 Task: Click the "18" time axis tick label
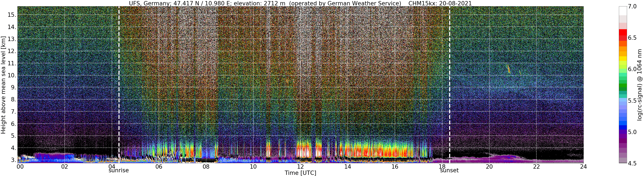(442, 166)
